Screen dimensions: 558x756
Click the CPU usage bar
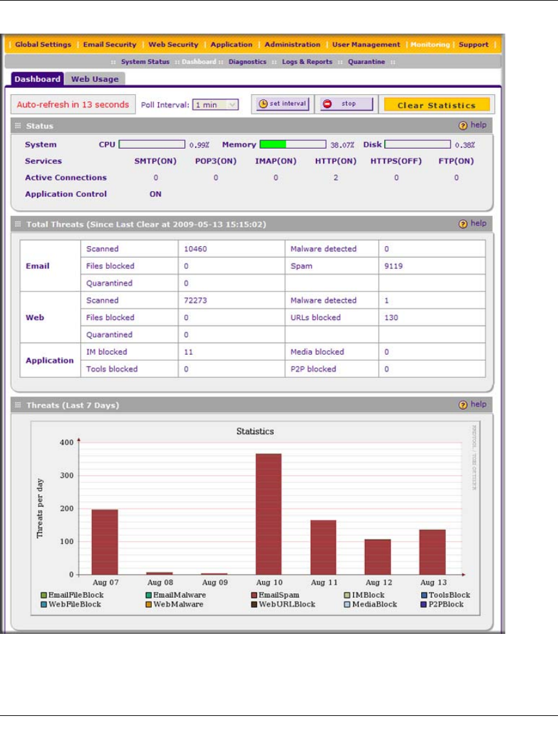click(x=152, y=144)
